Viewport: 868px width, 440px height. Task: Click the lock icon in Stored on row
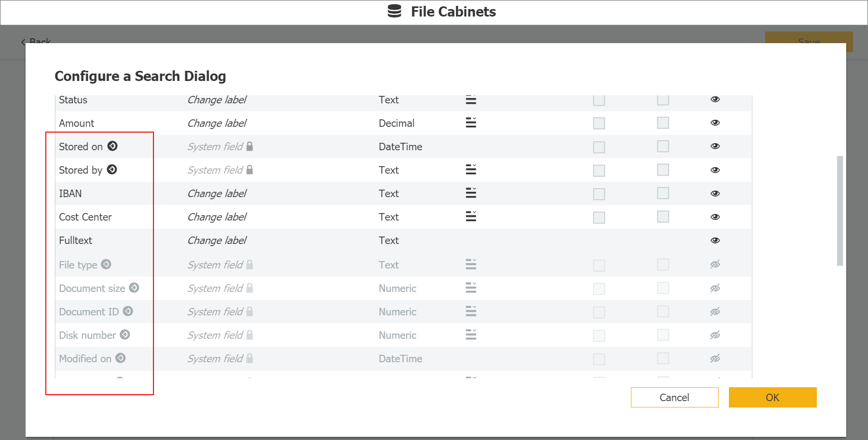click(250, 146)
